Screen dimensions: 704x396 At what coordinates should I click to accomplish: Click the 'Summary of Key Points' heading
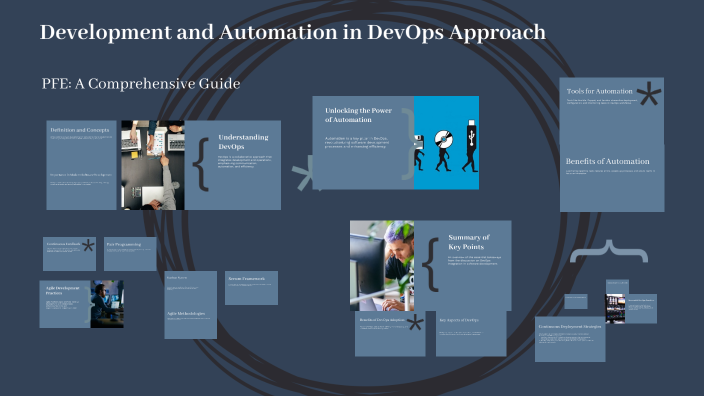(x=469, y=242)
